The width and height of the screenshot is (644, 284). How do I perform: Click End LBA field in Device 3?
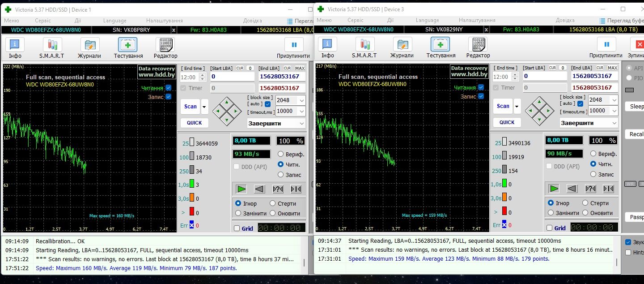point(595,76)
